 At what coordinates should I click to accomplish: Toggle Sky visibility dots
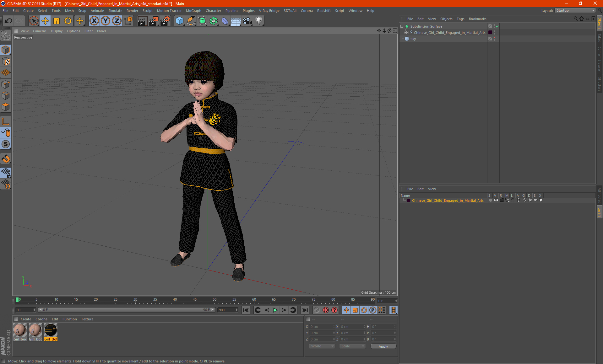point(494,39)
